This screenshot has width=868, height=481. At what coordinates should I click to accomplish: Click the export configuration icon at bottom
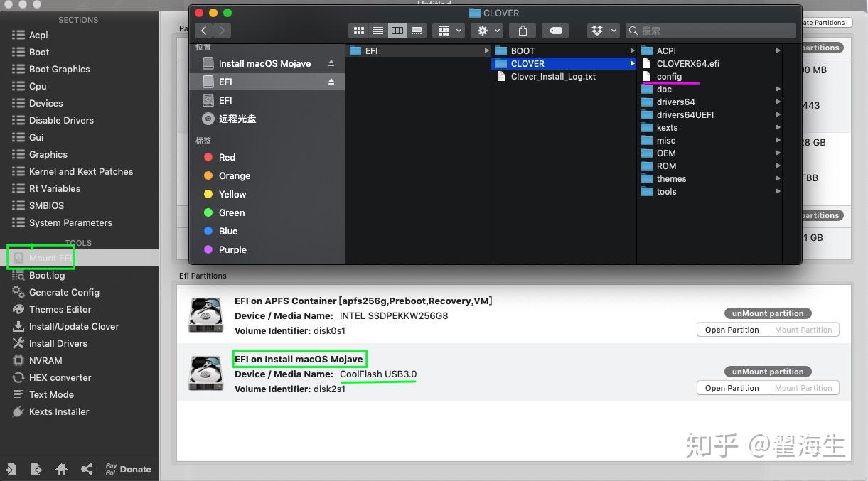36,469
